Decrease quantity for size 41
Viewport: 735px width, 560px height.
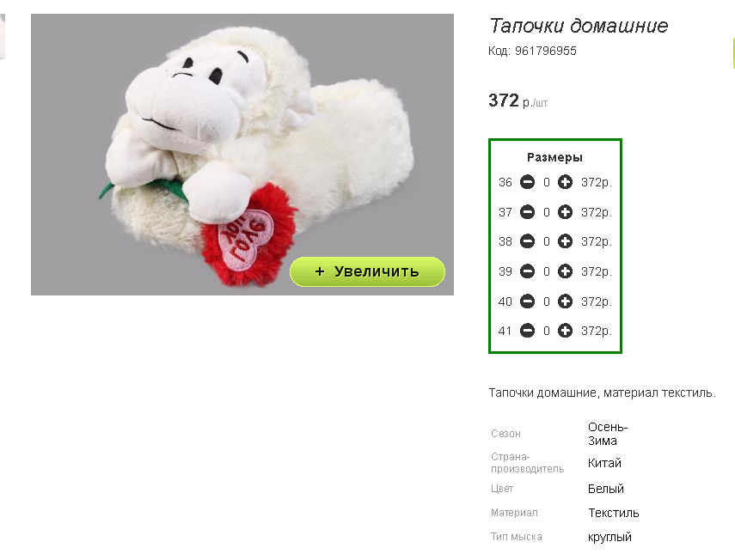[527, 331]
